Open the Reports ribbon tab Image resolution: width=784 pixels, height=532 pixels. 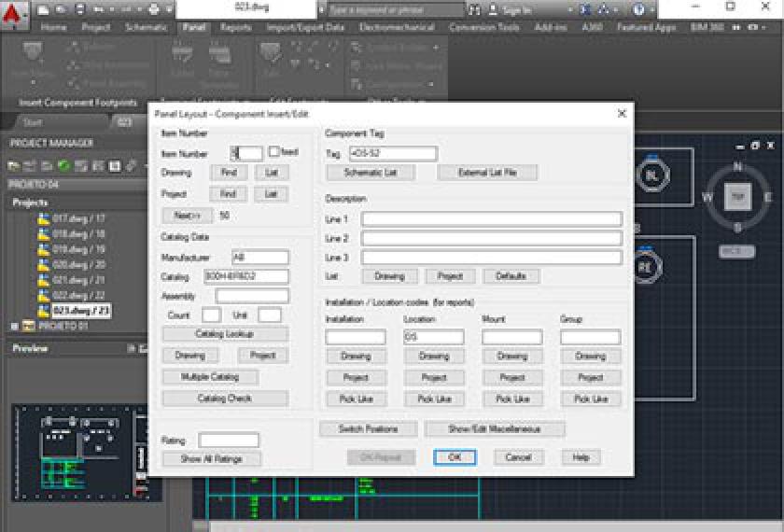pos(235,28)
